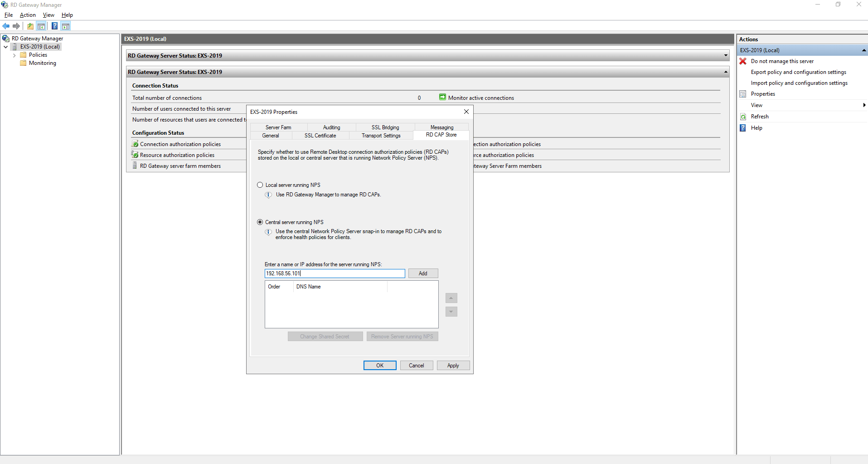Select the Local server running NPS option
The height and width of the screenshot is (464, 868).
click(x=260, y=185)
